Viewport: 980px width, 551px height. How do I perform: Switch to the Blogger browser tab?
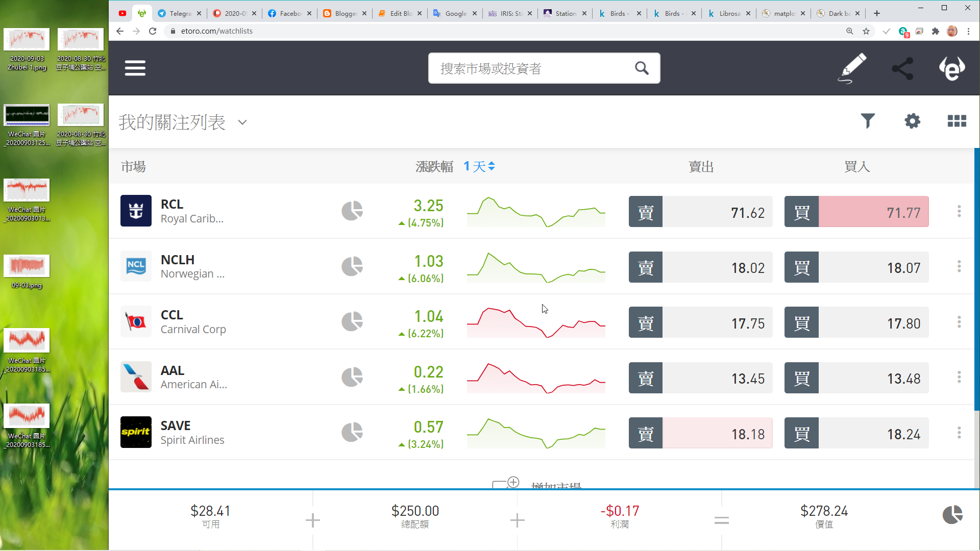(x=345, y=13)
